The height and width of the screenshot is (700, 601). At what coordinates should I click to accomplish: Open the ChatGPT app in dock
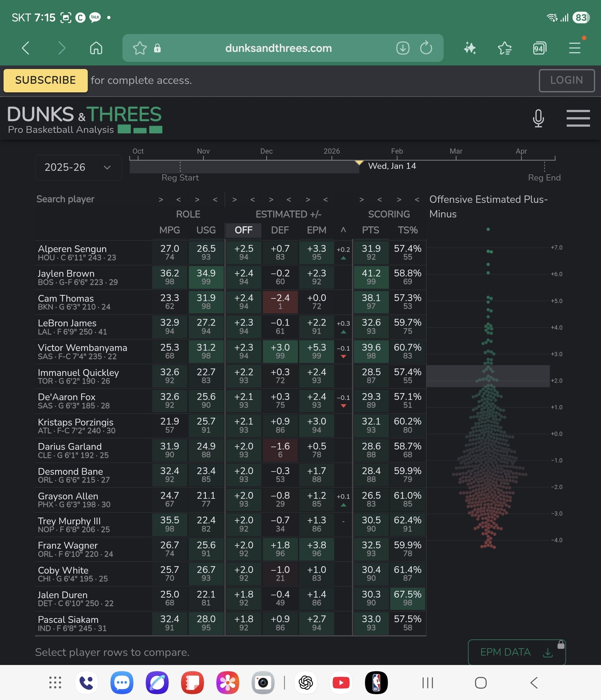click(306, 682)
